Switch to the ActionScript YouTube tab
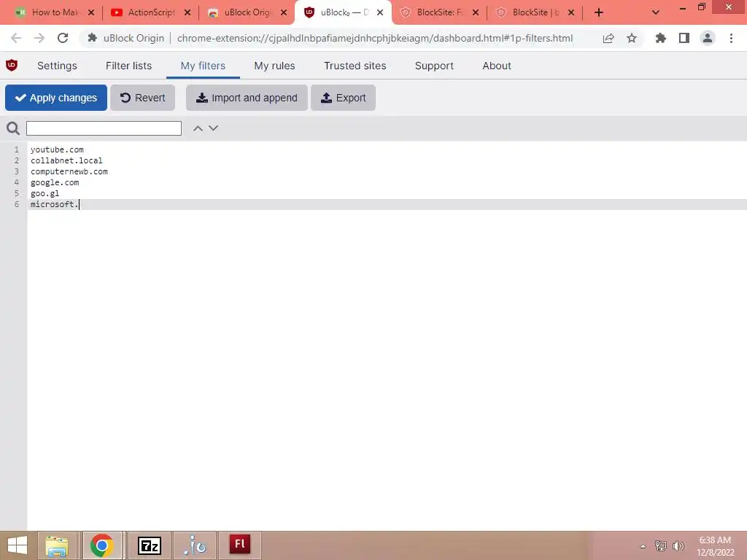The height and width of the screenshot is (560, 747). pos(151,12)
